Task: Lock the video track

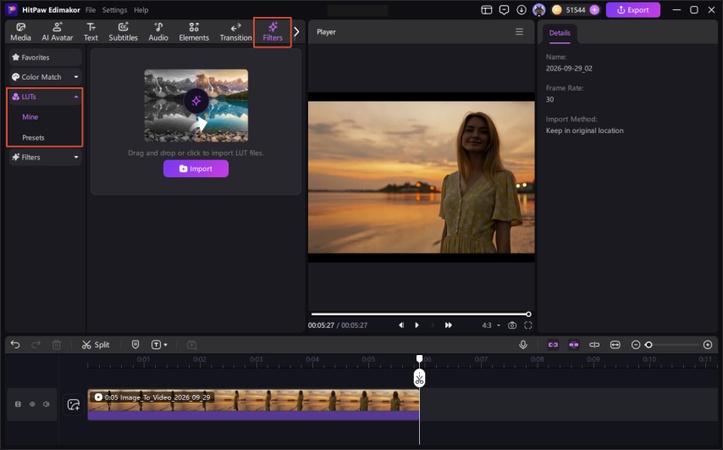Action: point(18,404)
